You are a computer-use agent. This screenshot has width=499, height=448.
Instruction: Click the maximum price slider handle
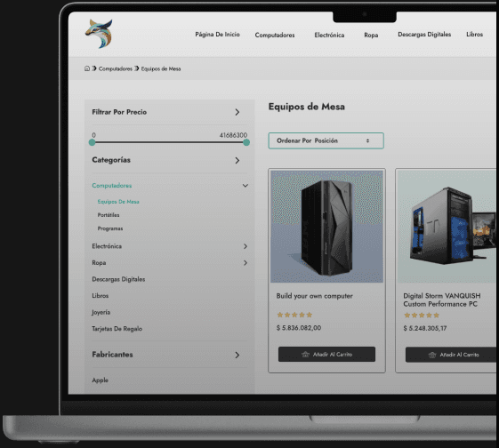click(x=246, y=142)
